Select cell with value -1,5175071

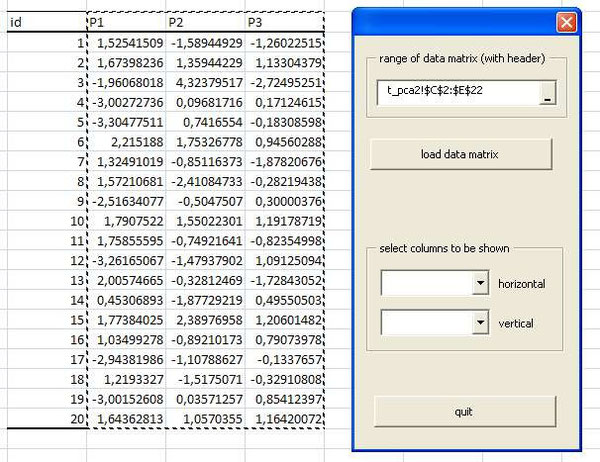click(205, 380)
